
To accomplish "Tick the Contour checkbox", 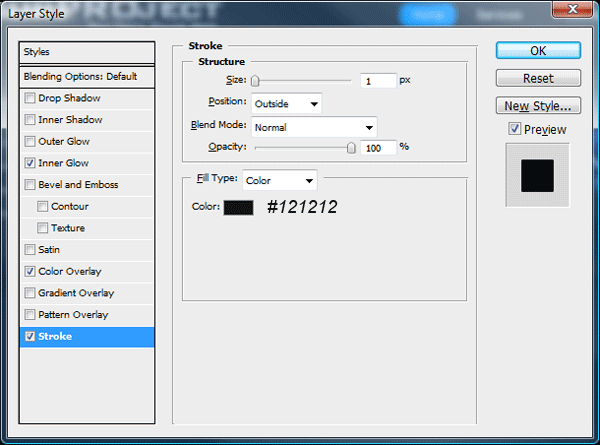I will pos(42,207).
